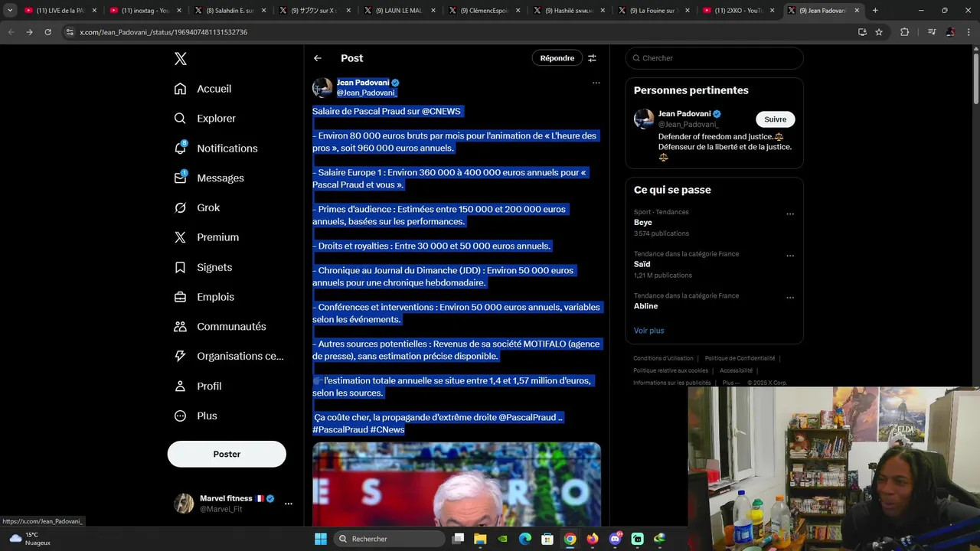Open post options three-dot menu
The width and height of the screenshot is (980, 551).
pos(596,83)
